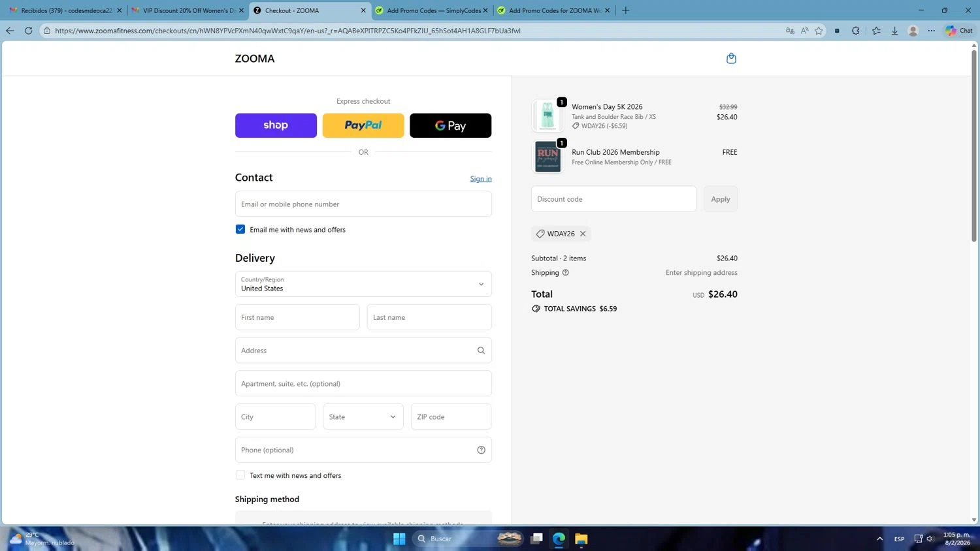
Task: Open the weather widget on the taskbar
Action: [42, 539]
